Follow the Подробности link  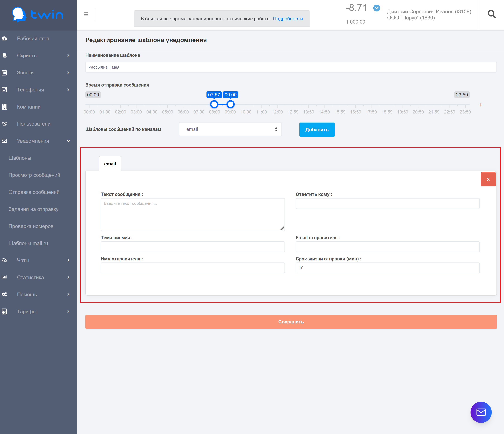pos(288,19)
